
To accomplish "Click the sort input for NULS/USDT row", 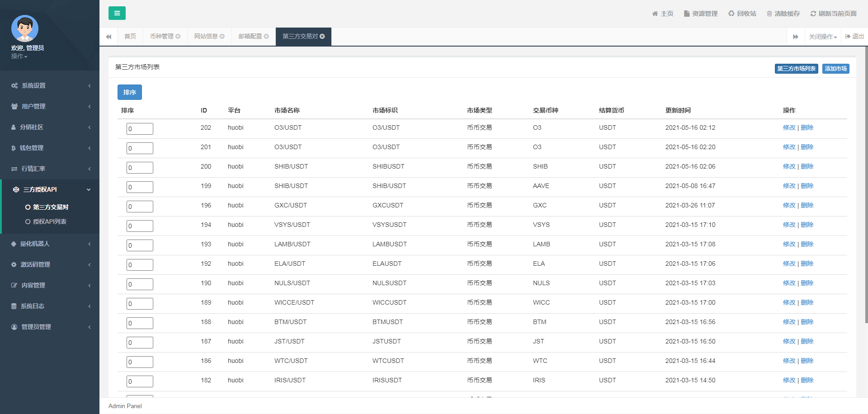I will click(x=140, y=284).
